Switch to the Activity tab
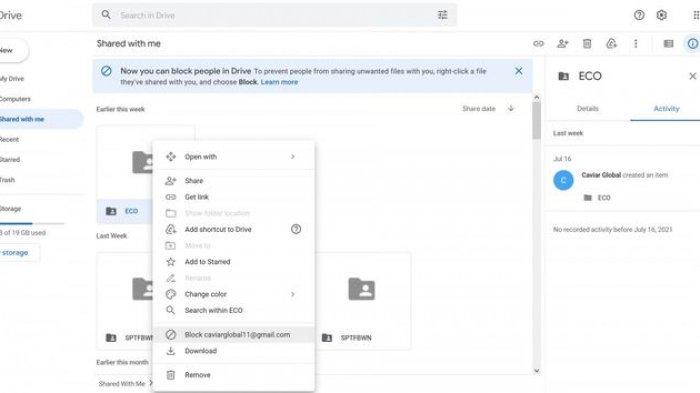The height and width of the screenshot is (393, 700). [666, 109]
